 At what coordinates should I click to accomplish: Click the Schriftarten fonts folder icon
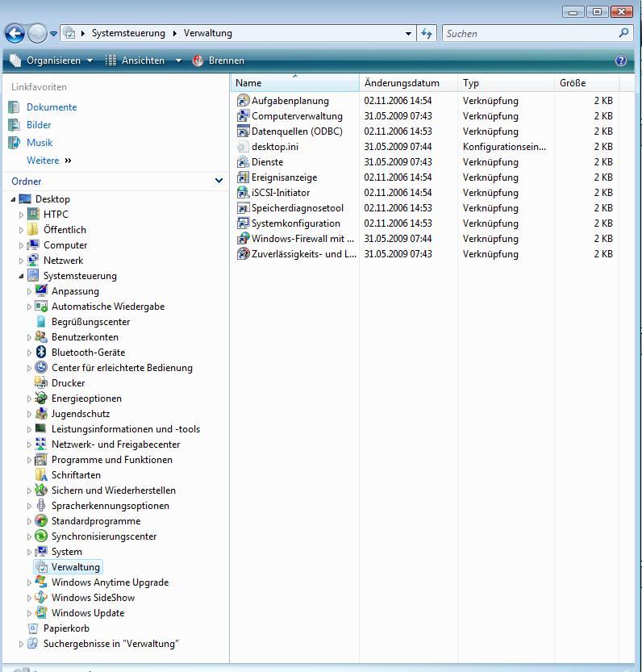click(x=41, y=474)
